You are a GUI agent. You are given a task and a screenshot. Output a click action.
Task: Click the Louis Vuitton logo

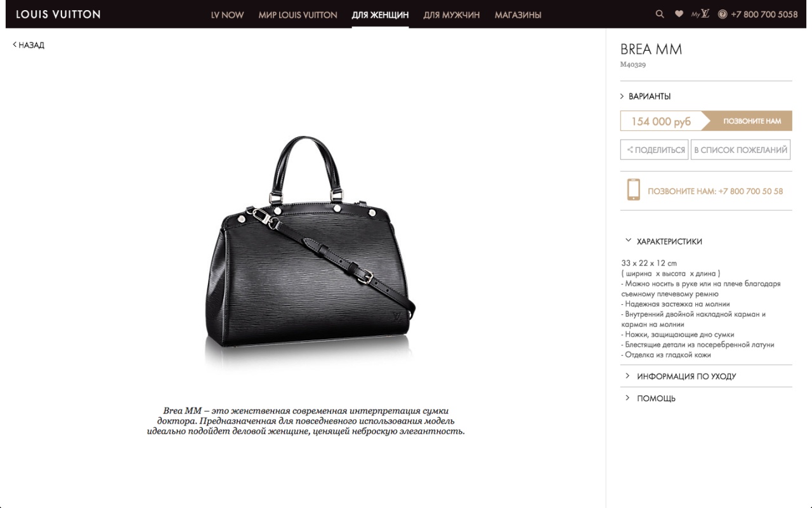[58, 14]
